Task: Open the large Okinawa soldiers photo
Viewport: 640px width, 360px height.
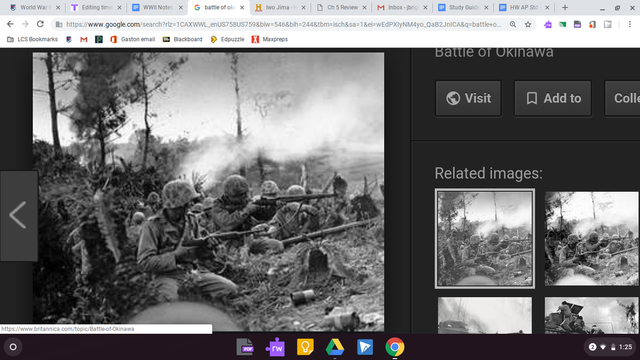Action: 208,191
